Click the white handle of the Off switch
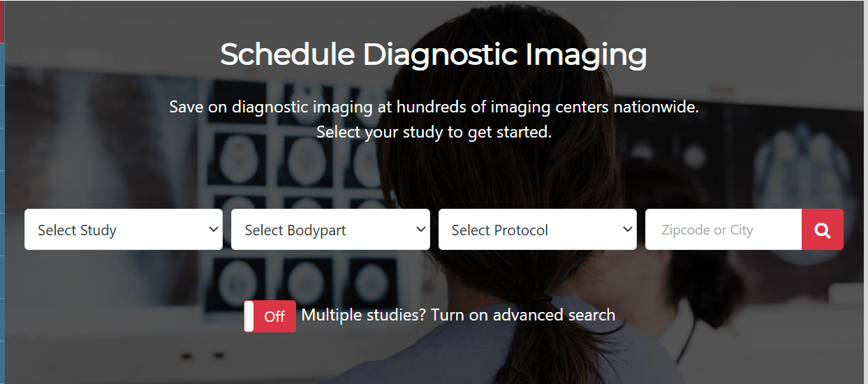Image resolution: width=868 pixels, height=384 pixels. [x=249, y=316]
